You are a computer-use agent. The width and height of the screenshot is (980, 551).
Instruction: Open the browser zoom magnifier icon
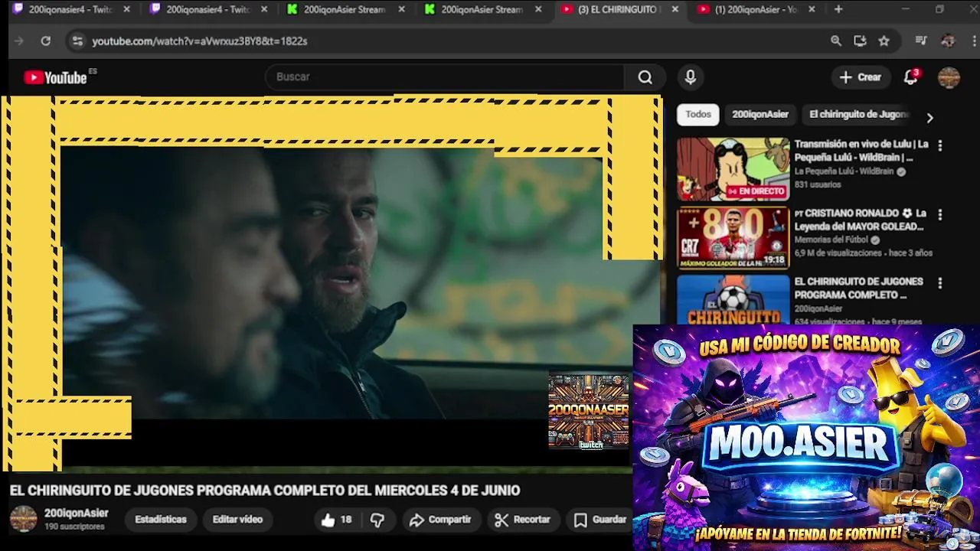coord(836,41)
